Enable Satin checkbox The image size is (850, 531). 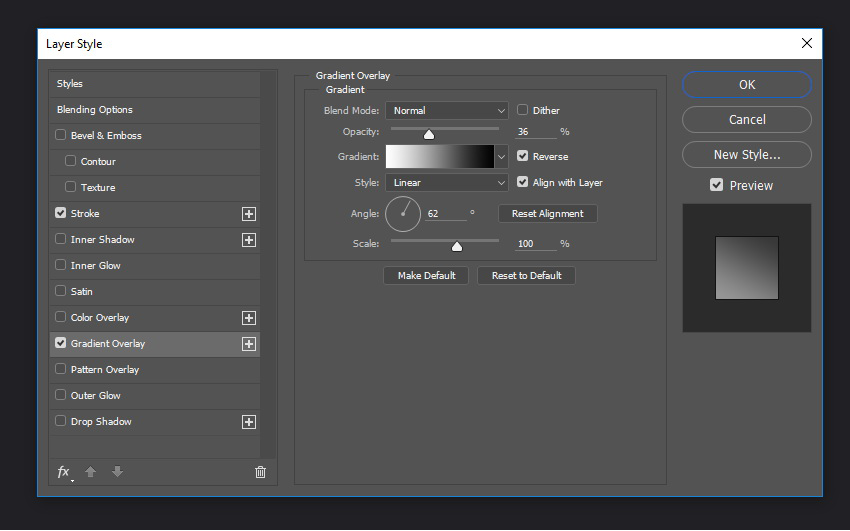(61, 291)
